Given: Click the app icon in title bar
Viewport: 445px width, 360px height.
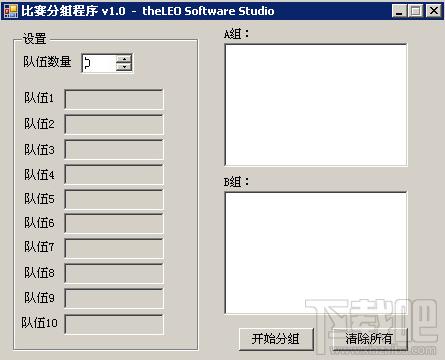Looking at the screenshot, I should coord(11,11).
